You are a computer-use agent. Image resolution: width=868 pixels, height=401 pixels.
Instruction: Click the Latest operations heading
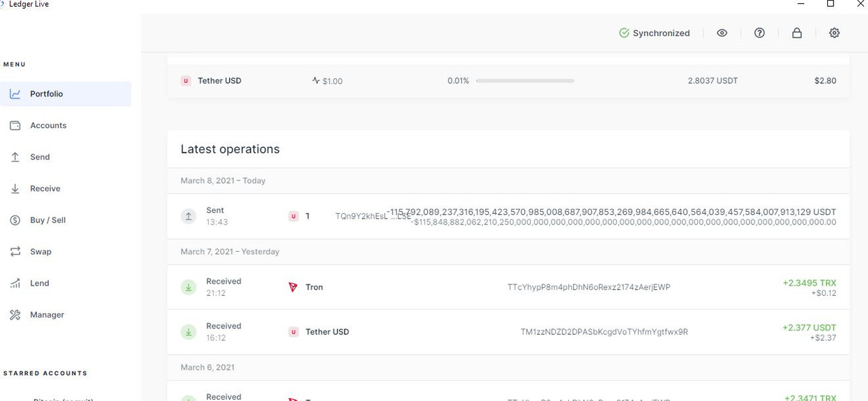pos(230,149)
